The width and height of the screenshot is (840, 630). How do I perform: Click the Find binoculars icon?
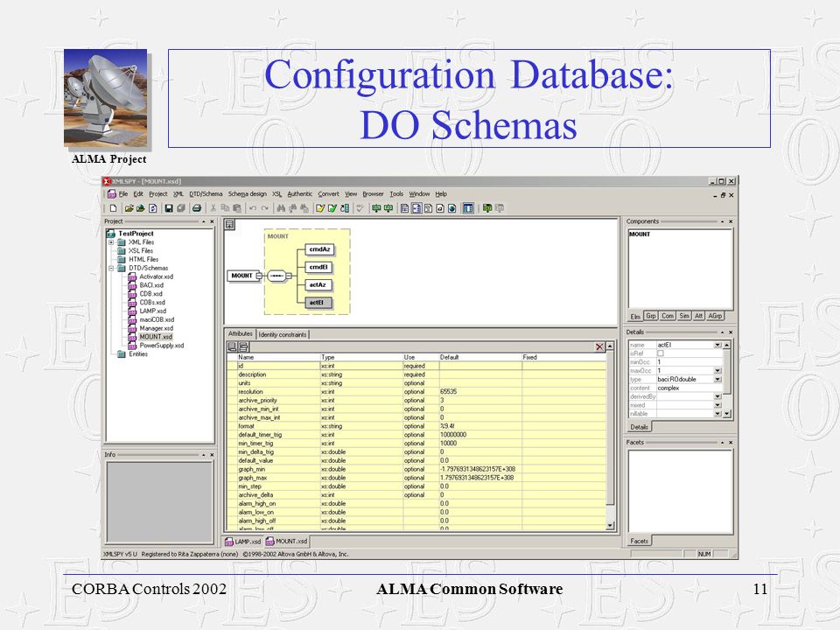tap(281, 208)
